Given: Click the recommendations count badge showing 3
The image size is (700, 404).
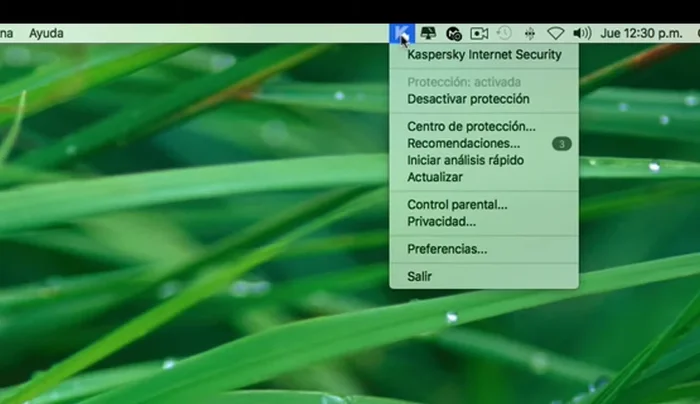Looking at the screenshot, I should click(562, 144).
